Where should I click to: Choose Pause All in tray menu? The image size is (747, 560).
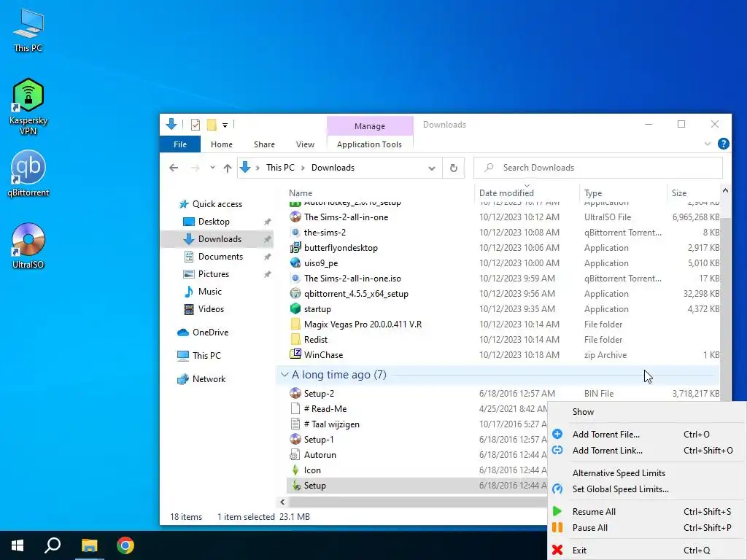pyautogui.click(x=589, y=528)
